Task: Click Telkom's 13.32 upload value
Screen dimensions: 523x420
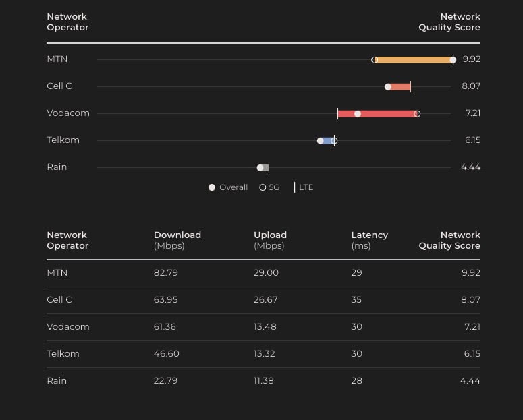Action: 266,354
